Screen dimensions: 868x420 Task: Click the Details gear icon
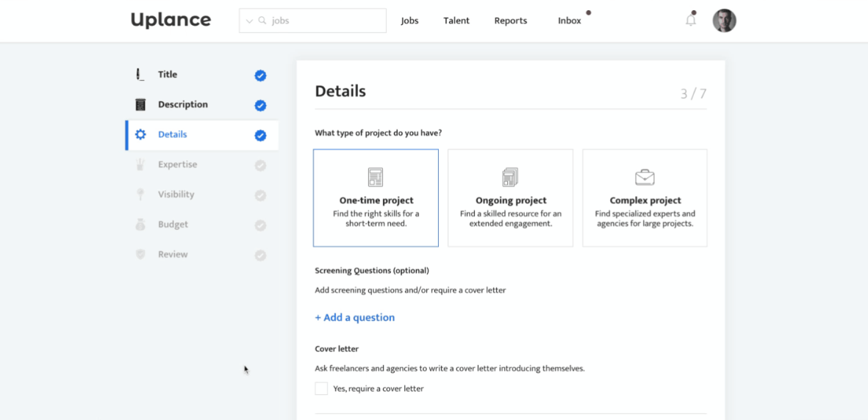click(x=140, y=134)
